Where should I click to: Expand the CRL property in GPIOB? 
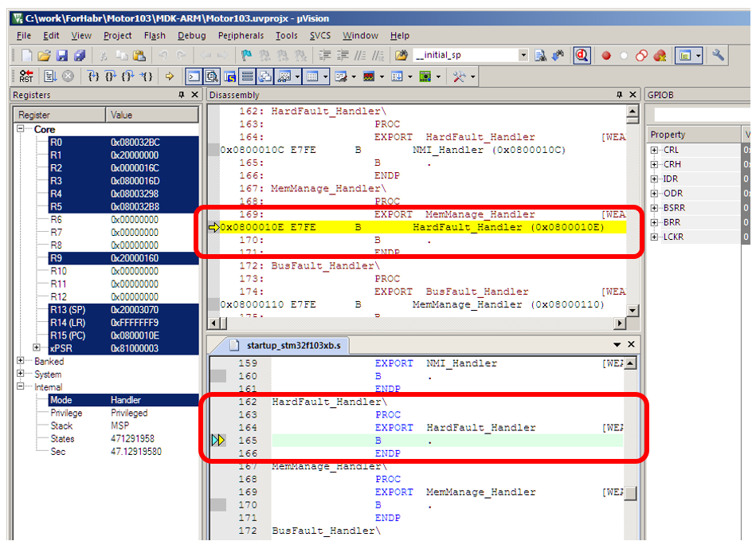pyautogui.click(x=654, y=150)
